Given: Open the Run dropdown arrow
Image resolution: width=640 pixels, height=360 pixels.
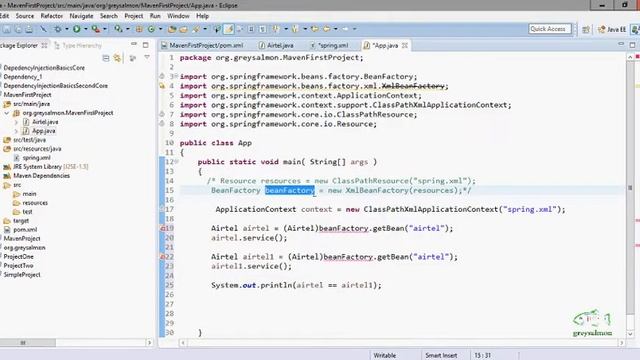Looking at the screenshot, I should (85, 29).
